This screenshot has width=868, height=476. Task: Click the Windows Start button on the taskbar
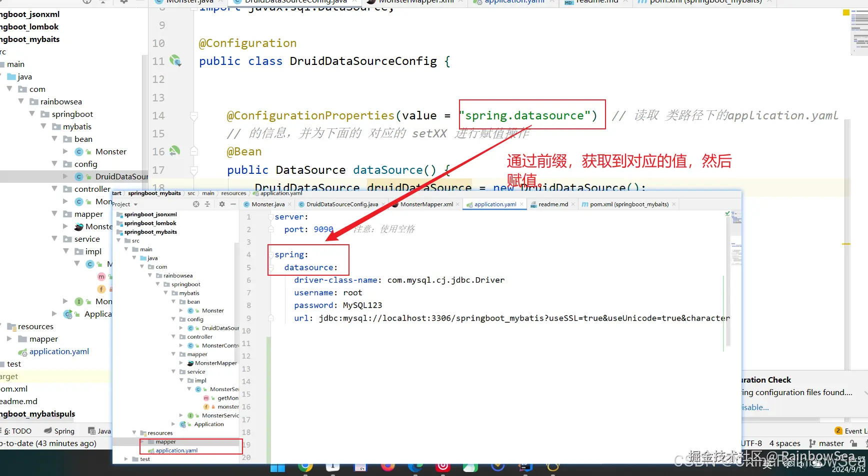(277, 468)
